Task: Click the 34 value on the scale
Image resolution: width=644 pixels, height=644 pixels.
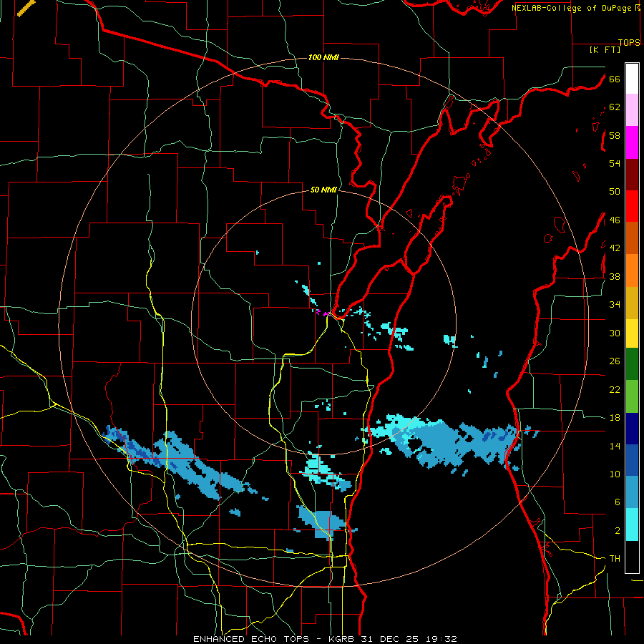Action: click(x=615, y=305)
